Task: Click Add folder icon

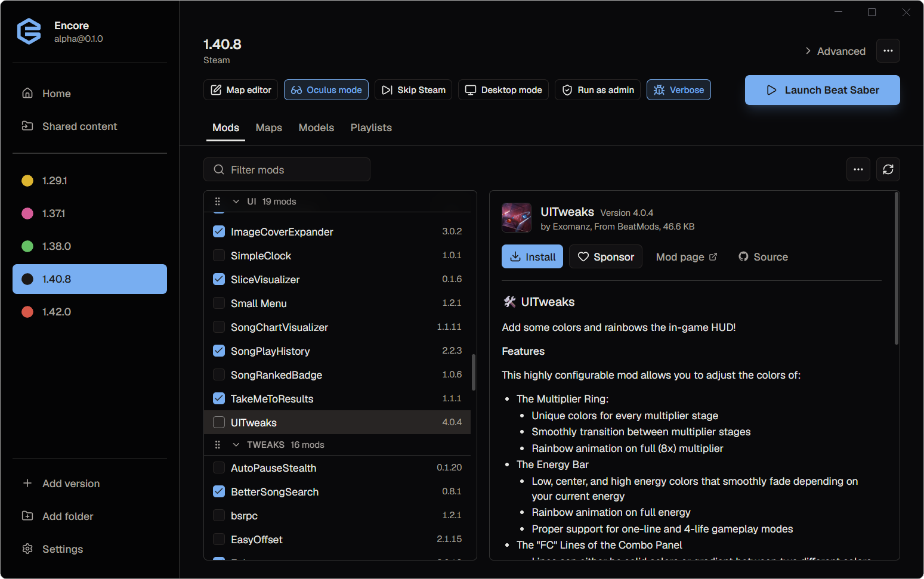Action: coord(27,516)
